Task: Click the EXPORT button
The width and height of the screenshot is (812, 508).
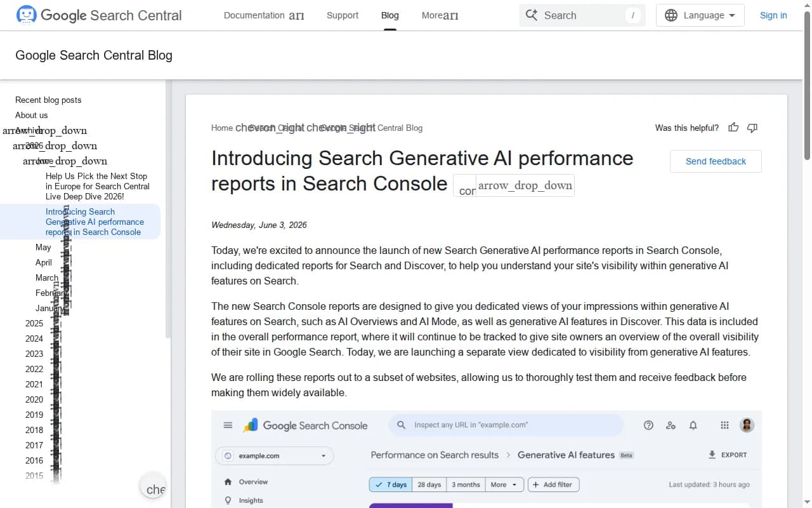Action: click(x=728, y=455)
